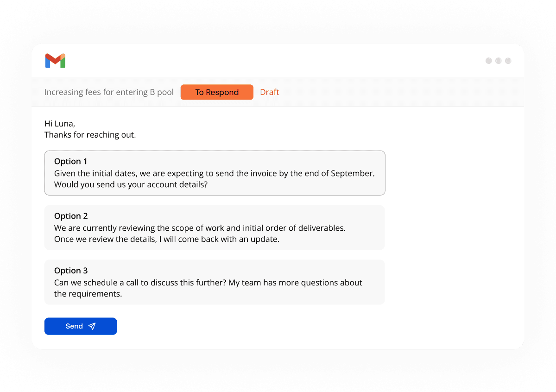This screenshot has width=556, height=392.
Task: Expand the Option 1 invoice reply card
Action: coord(215,173)
